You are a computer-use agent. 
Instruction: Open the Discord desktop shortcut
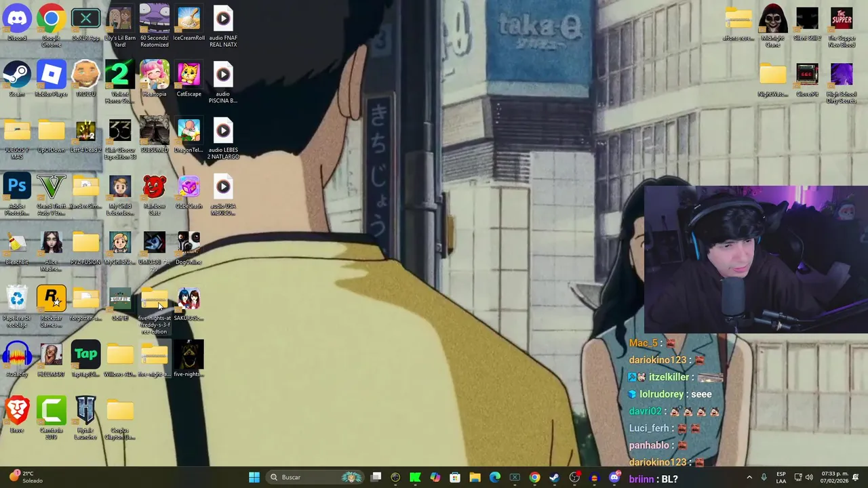(x=17, y=24)
